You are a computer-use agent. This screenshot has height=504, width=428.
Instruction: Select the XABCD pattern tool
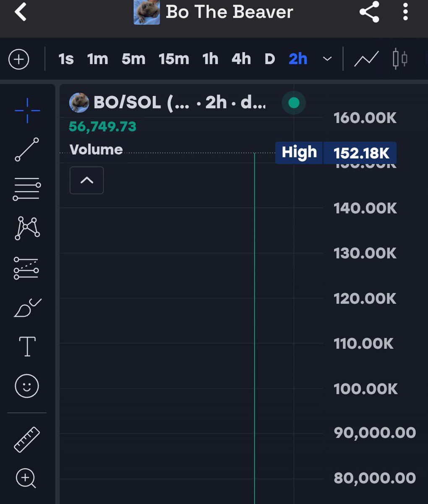click(27, 228)
